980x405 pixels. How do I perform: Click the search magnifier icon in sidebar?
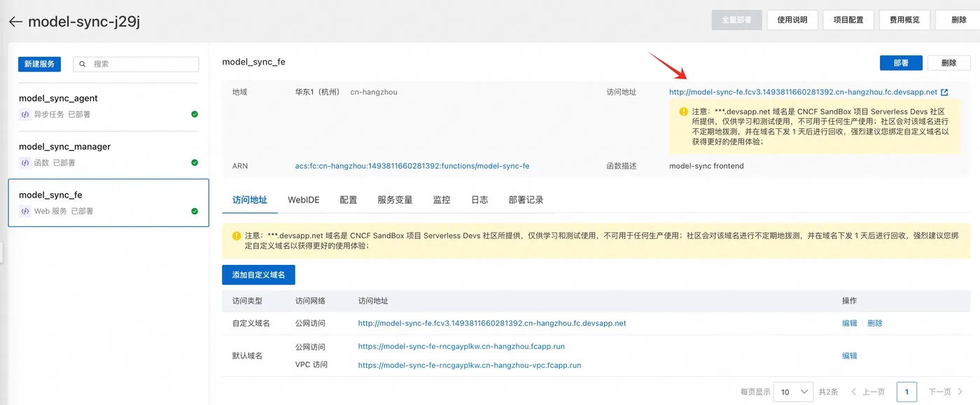point(83,64)
